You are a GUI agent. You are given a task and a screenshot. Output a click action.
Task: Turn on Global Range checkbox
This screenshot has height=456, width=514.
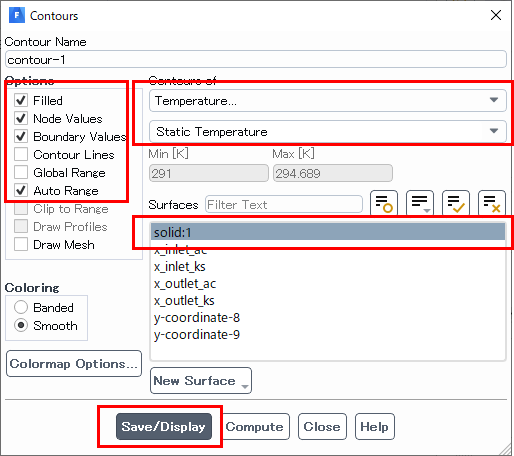21,172
